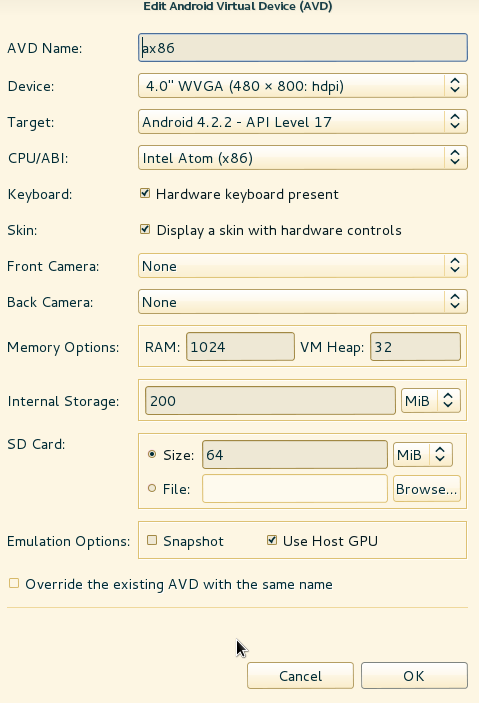Open the Back Camera dropdown

coord(303,301)
